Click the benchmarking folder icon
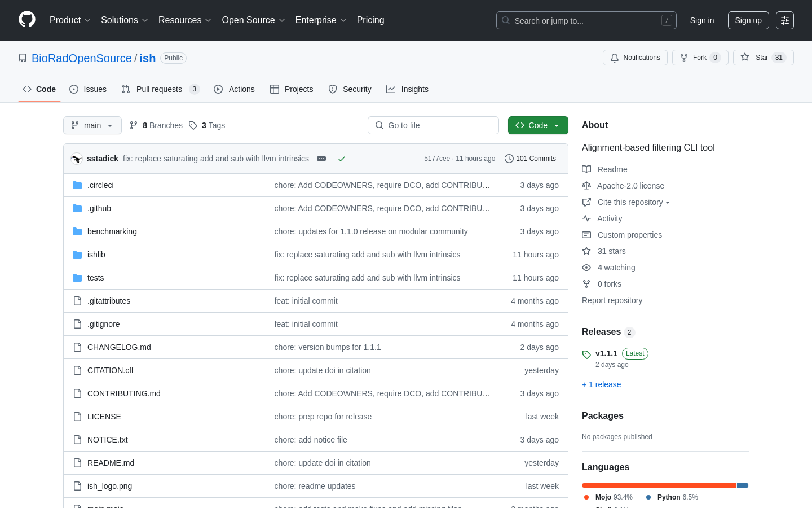 pos(77,231)
